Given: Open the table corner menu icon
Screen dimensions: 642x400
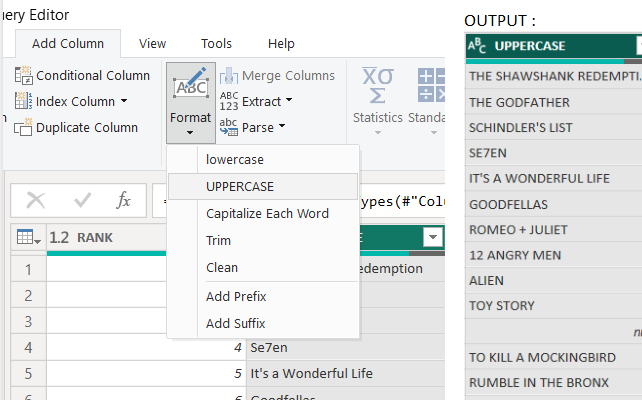Looking at the screenshot, I should (27, 238).
